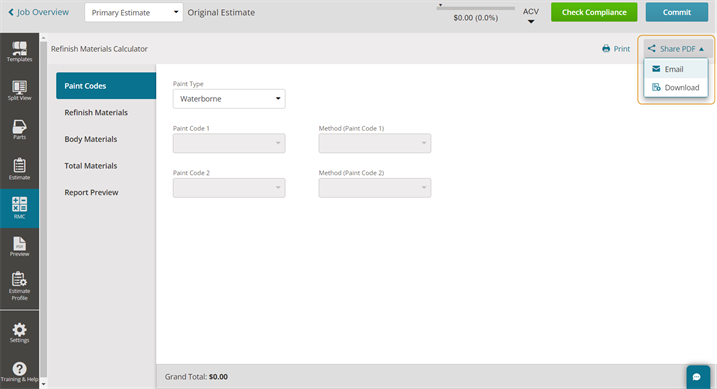Choose Download from Share PDF menu

[676, 87]
